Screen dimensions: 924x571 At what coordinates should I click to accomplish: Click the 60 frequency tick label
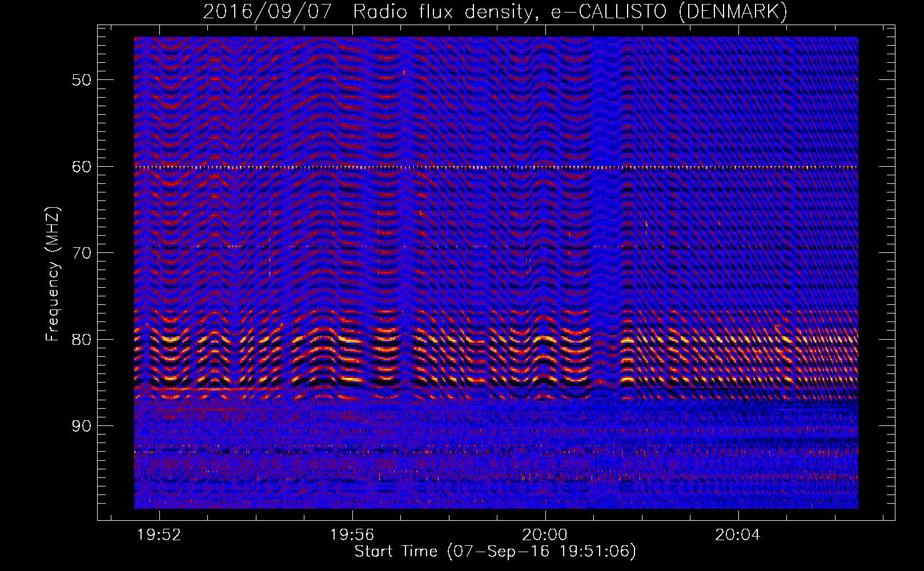click(82, 167)
